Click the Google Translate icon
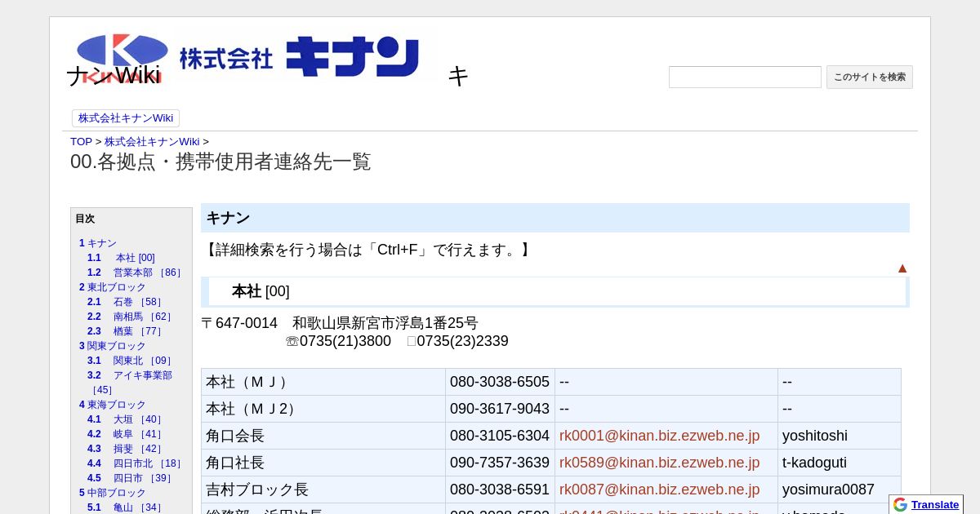The image size is (980, 514). tap(900, 504)
